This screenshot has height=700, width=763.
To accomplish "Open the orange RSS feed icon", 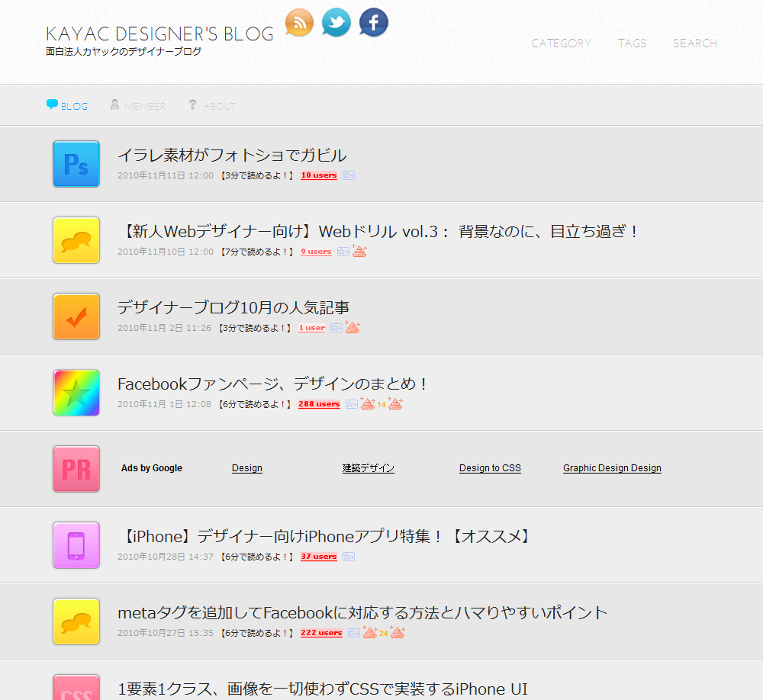I will 299,22.
